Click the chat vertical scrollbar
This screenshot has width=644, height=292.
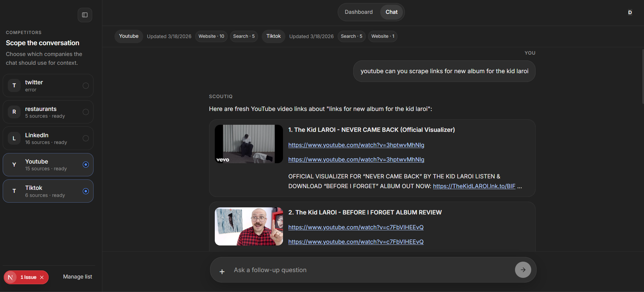(643, 77)
